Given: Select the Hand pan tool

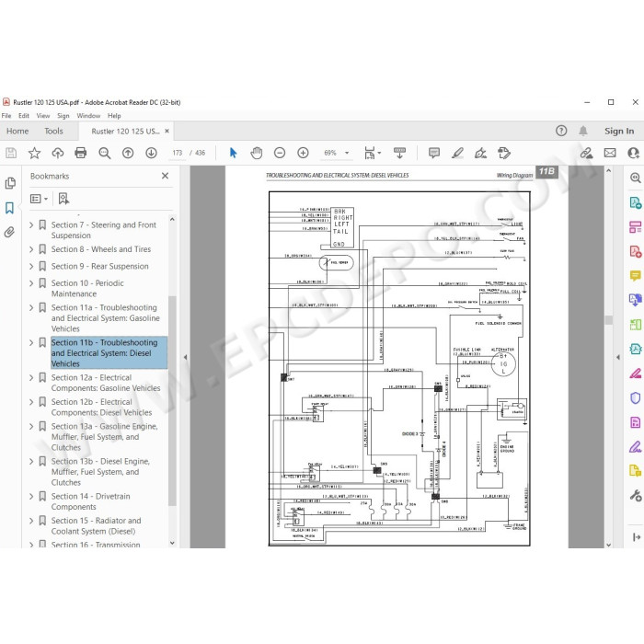Looking at the screenshot, I should [257, 153].
